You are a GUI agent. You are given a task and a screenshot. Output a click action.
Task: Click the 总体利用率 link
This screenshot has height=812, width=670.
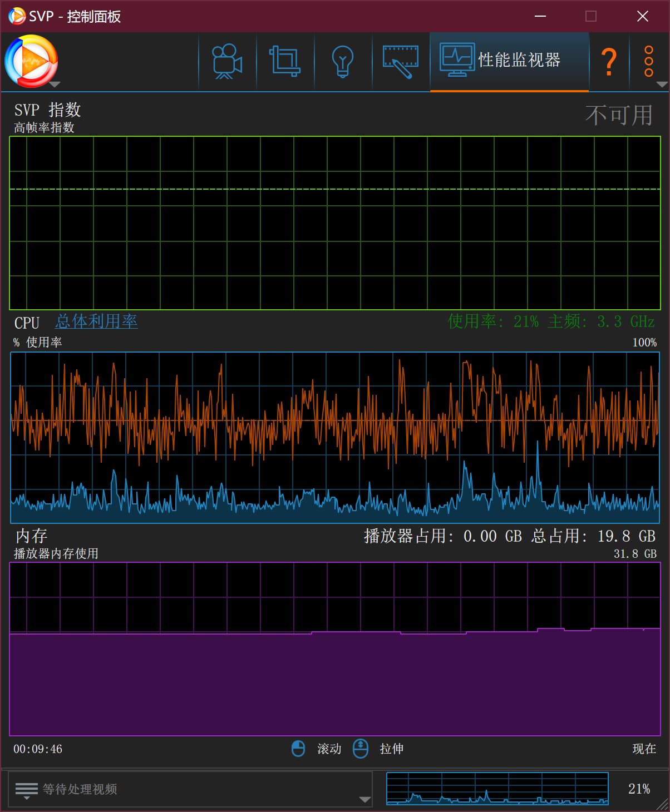96,321
